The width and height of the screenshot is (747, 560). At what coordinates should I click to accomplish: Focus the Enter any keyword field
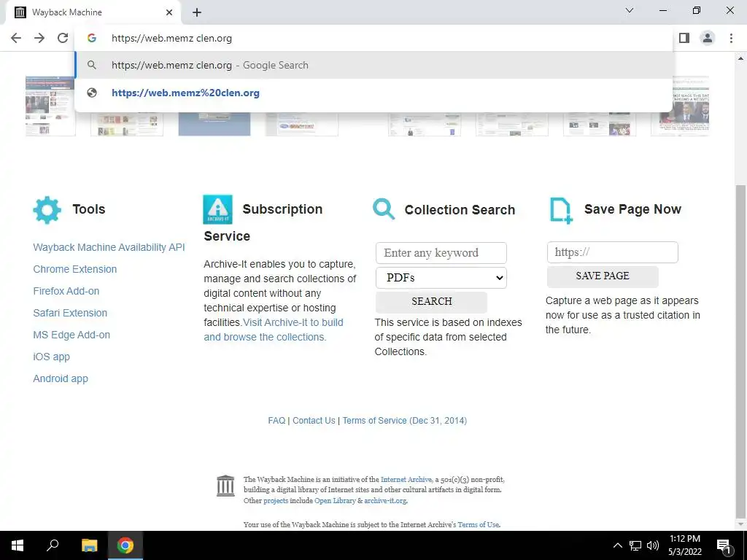click(441, 253)
